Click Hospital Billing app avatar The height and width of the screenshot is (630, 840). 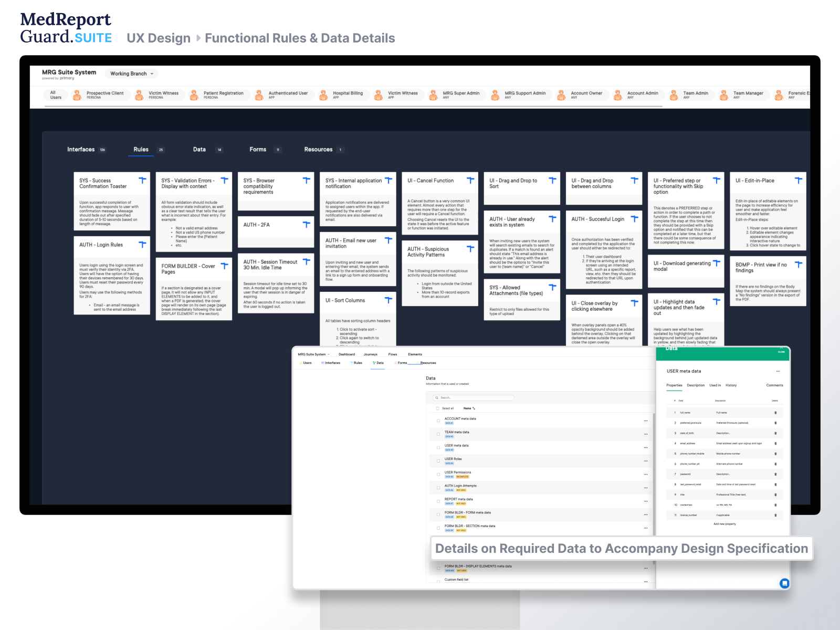point(324,95)
